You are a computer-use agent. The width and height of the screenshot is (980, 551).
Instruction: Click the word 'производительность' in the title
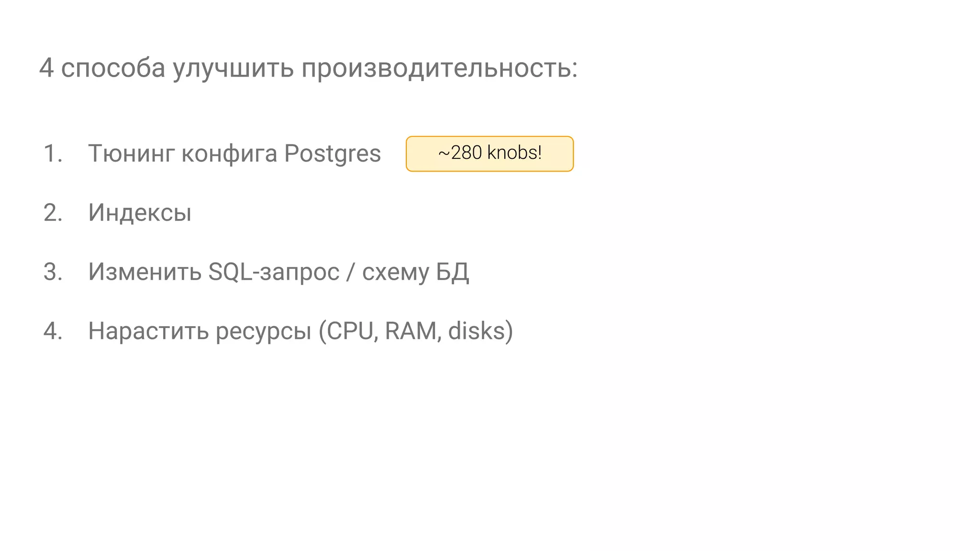[439, 68]
